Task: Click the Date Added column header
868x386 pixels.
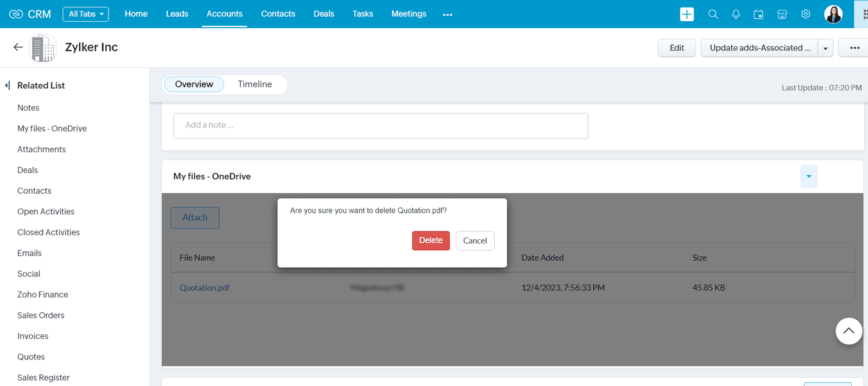Action: (542, 258)
